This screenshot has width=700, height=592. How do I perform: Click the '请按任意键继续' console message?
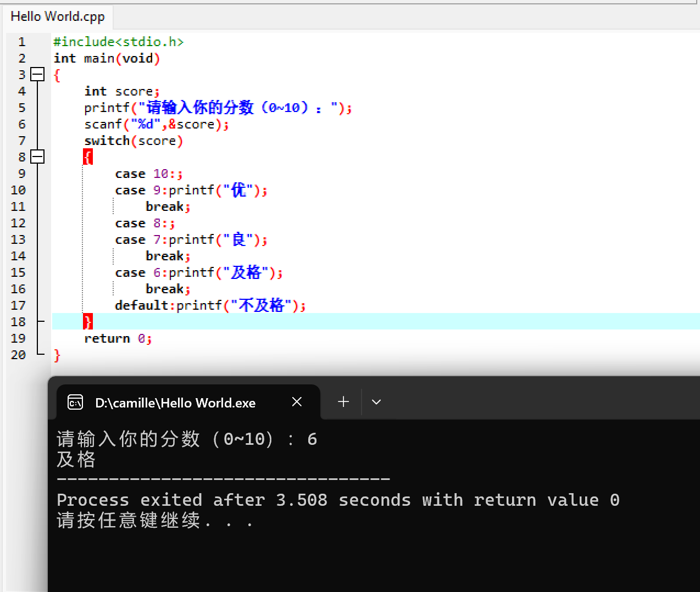(x=155, y=520)
